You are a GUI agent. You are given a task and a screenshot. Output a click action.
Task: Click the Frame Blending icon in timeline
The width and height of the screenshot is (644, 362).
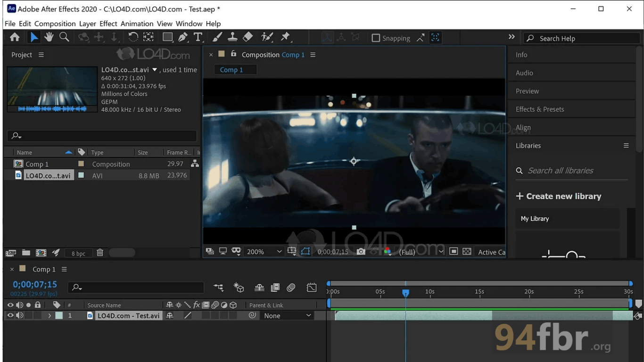click(x=275, y=287)
